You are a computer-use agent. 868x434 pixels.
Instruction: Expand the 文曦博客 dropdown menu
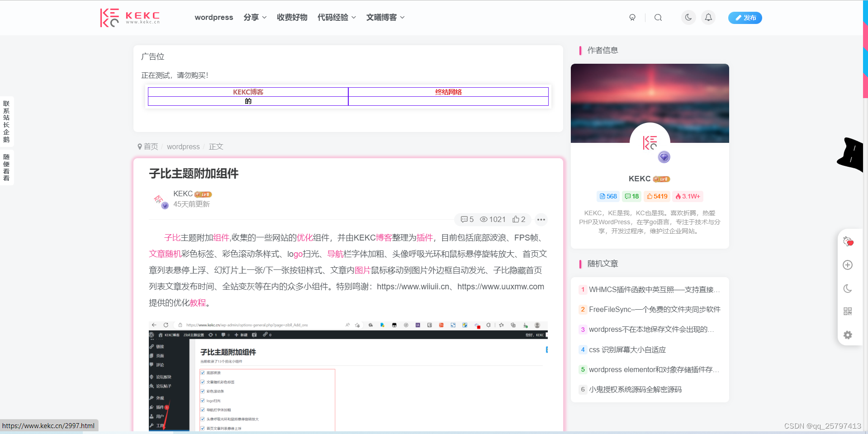[x=385, y=17]
